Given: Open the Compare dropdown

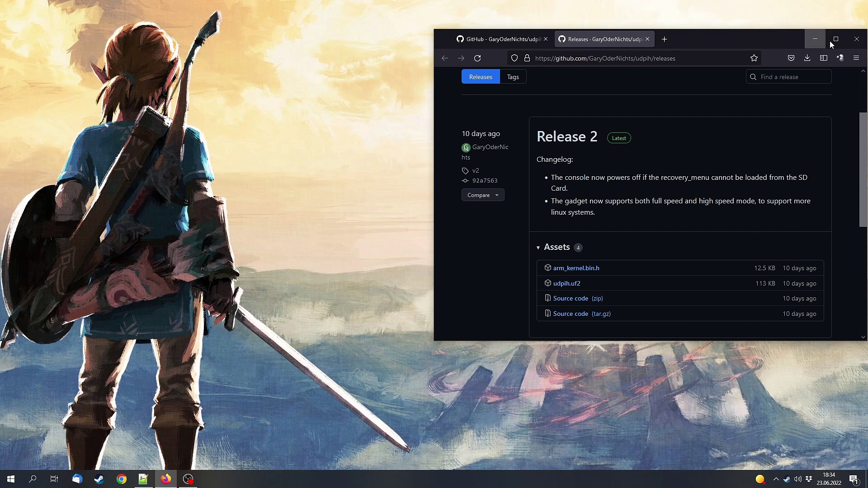Looking at the screenshot, I should [482, 195].
